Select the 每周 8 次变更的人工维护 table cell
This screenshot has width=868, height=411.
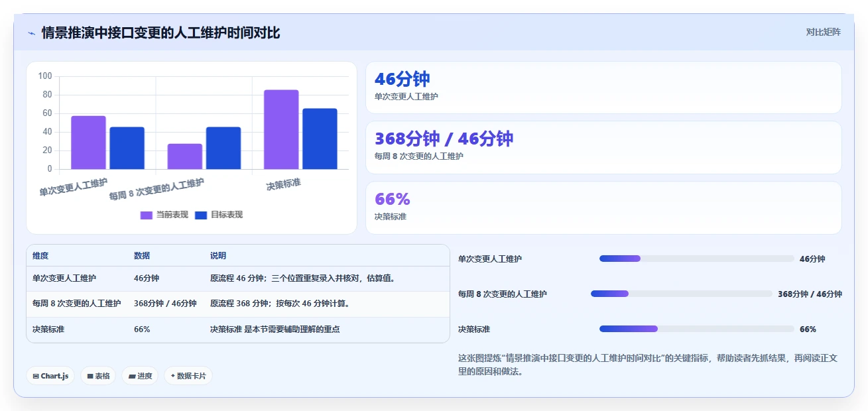click(77, 304)
